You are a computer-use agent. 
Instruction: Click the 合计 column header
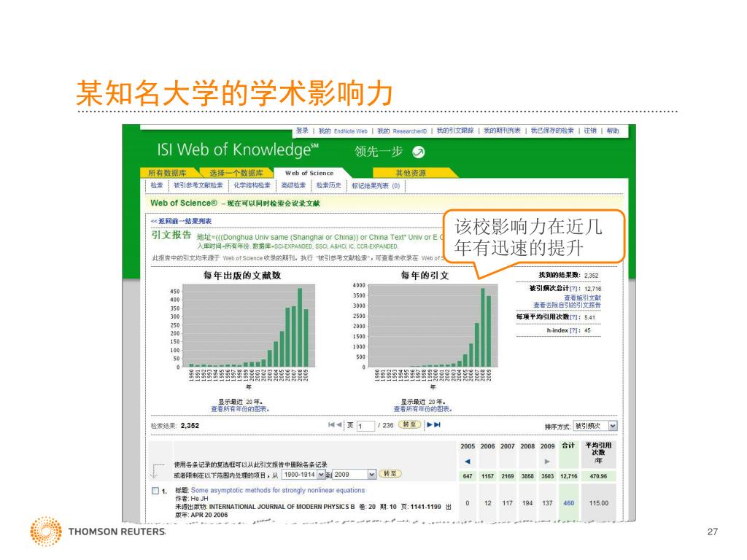click(568, 446)
